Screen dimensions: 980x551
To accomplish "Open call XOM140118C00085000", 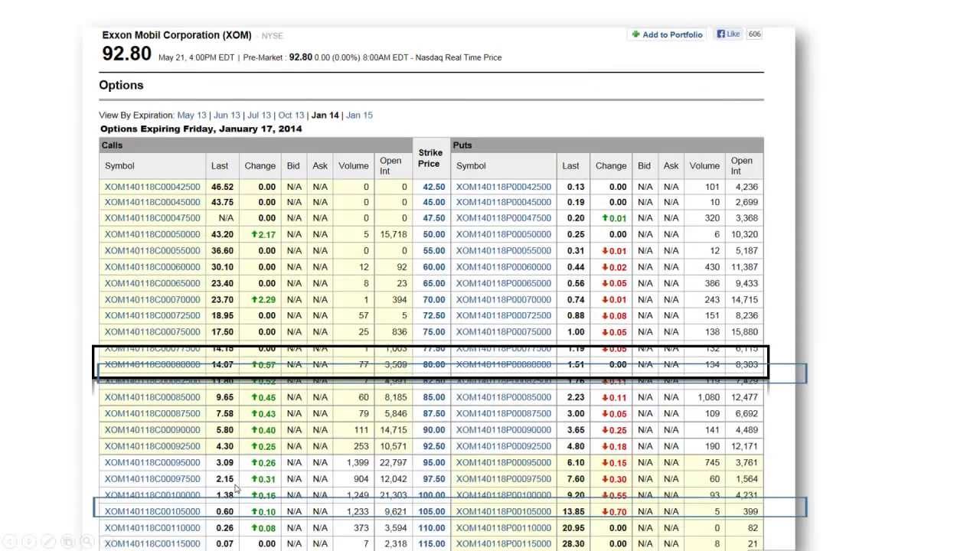I will coord(152,397).
